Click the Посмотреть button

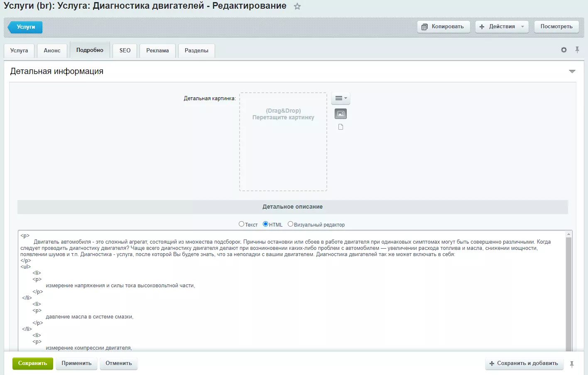(x=556, y=27)
